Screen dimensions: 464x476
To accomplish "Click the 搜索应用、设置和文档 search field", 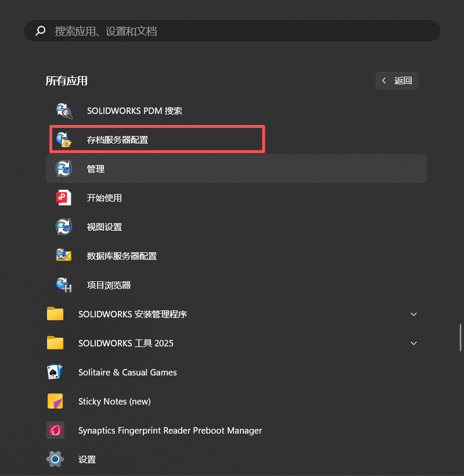I will point(232,31).
